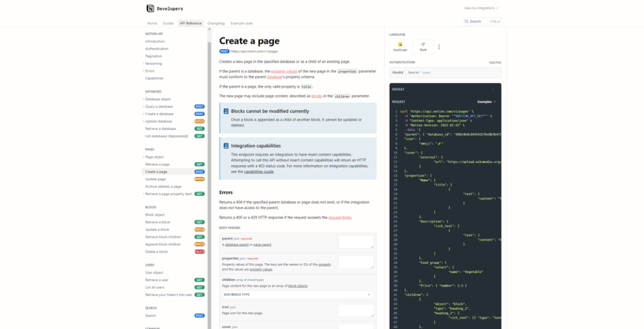Select the API Reference tab

[x=191, y=23]
